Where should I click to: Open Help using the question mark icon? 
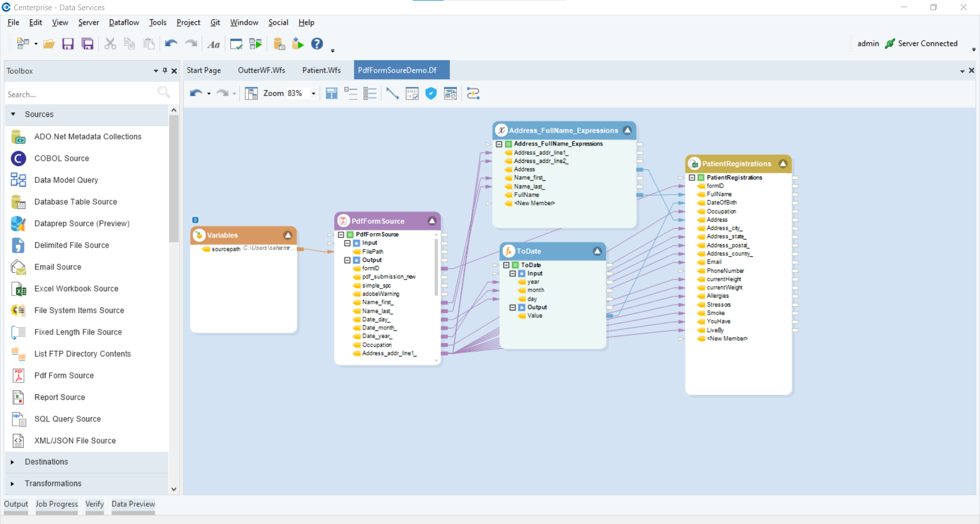pyautogui.click(x=317, y=43)
